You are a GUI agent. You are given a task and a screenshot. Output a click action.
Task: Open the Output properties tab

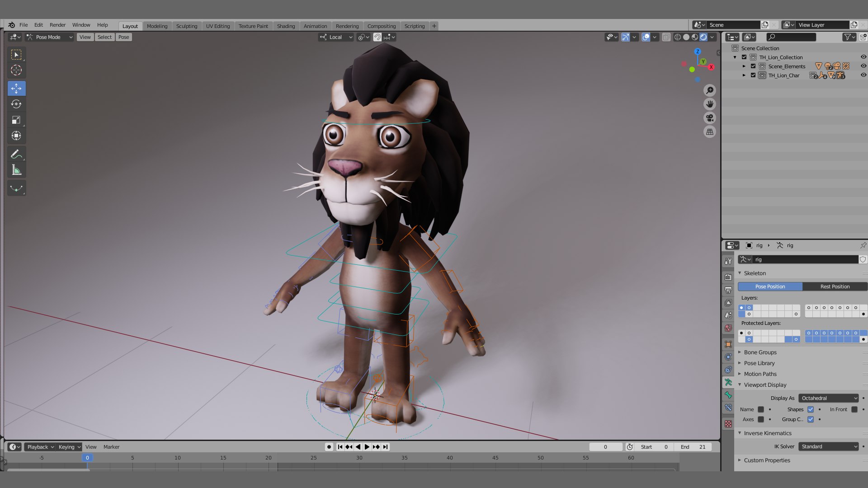coord(728,290)
